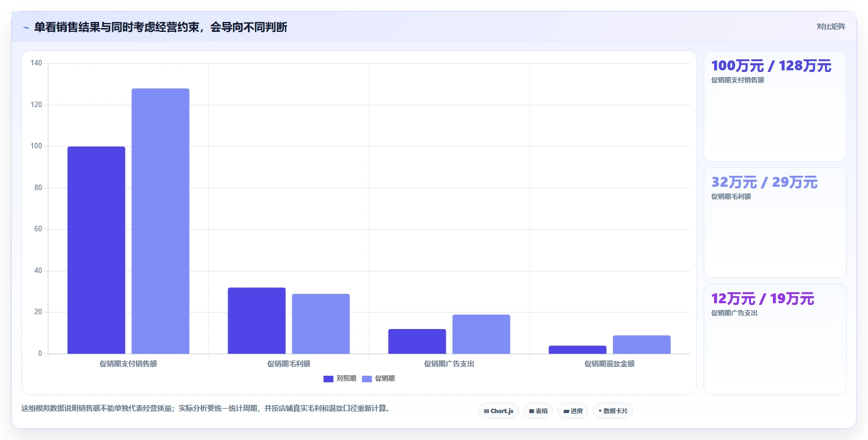
Task: Click the 对照期 bar for 促销期广告支出
Action: [417, 342]
